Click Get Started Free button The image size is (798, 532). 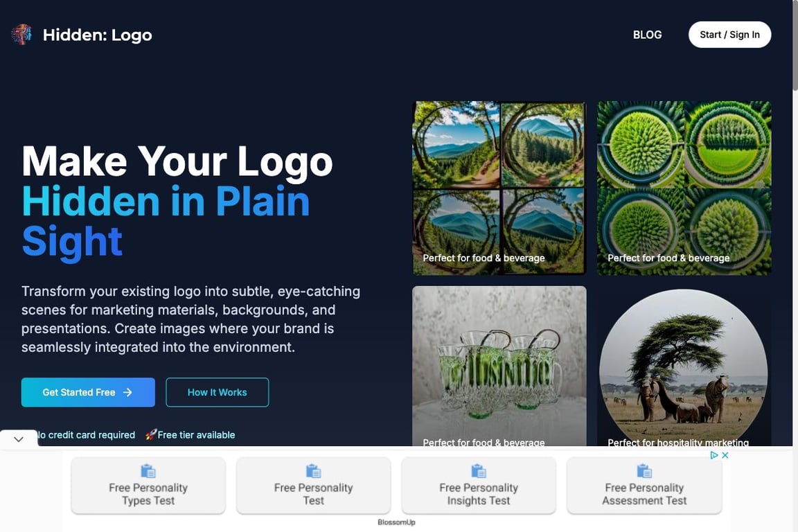88,392
